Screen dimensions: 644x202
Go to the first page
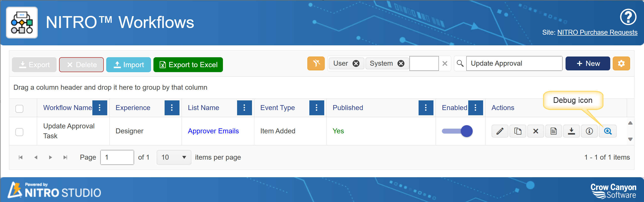pos(21,157)
